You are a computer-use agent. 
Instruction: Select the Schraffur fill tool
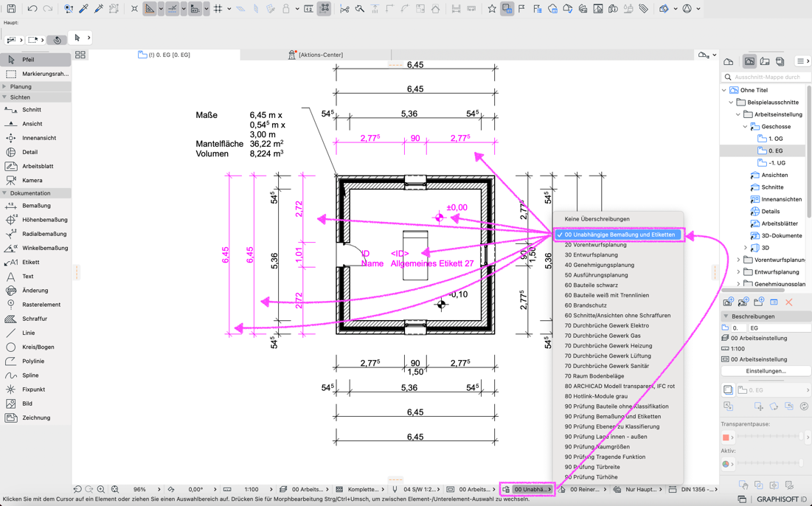35,319
